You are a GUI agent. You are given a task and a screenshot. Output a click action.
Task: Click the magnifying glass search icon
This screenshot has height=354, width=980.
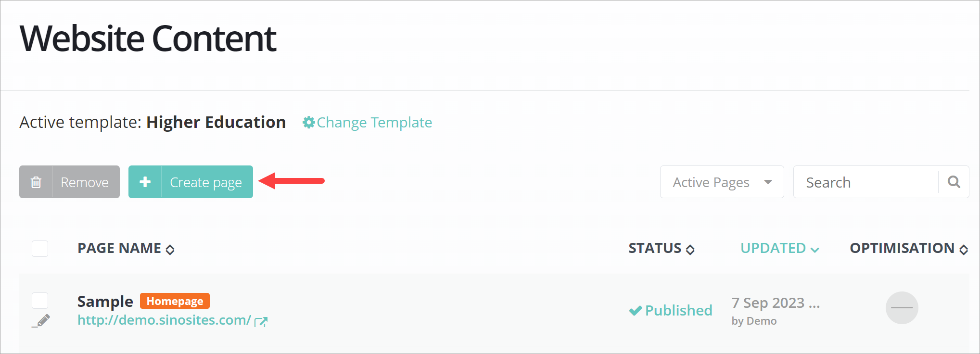pyautogui.click(x=954, y=182)
